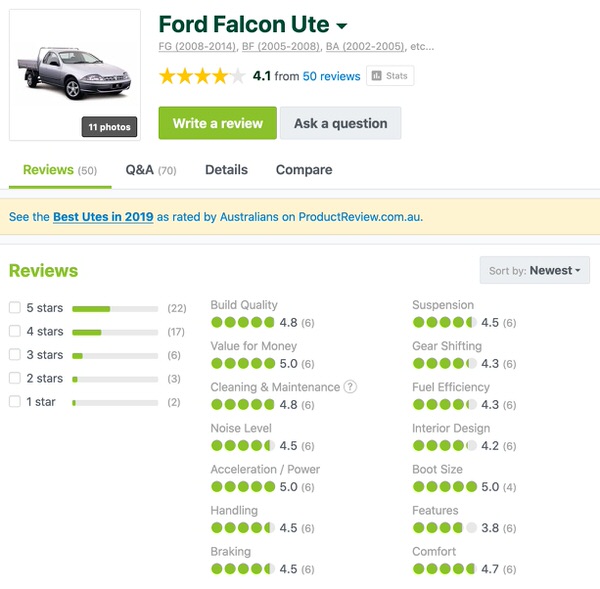
Task: Click the 2 stars rating bar
Action: tap(115, 379)
